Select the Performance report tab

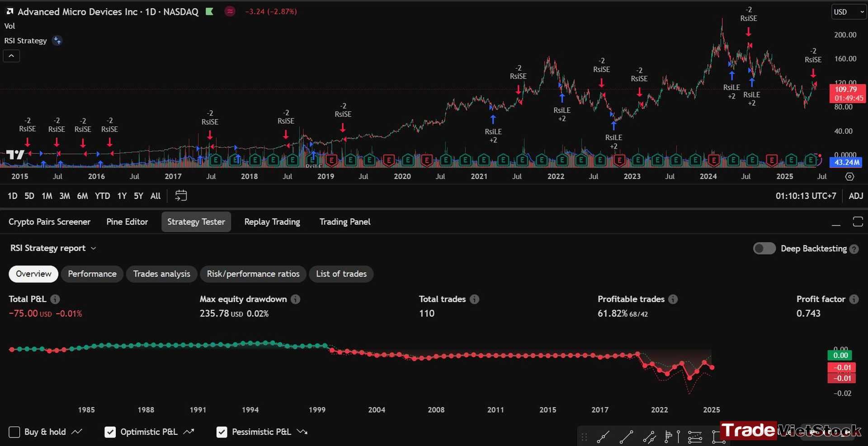tap(92, 274)
